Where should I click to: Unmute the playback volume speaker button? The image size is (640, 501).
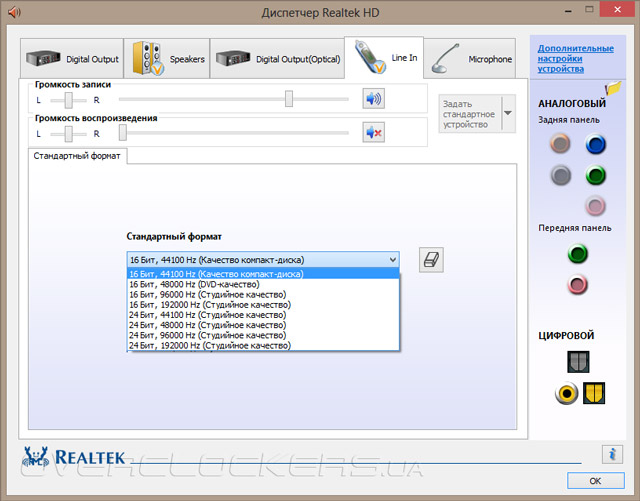(373, 132)
